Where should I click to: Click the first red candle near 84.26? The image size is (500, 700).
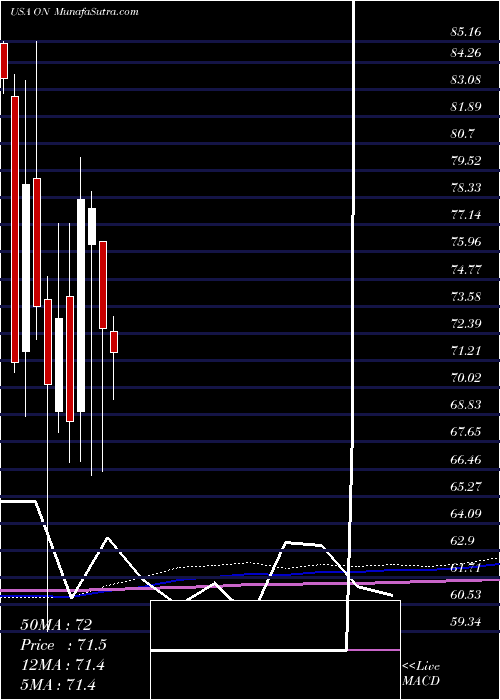pyautogui.click(x=4, y=61)
